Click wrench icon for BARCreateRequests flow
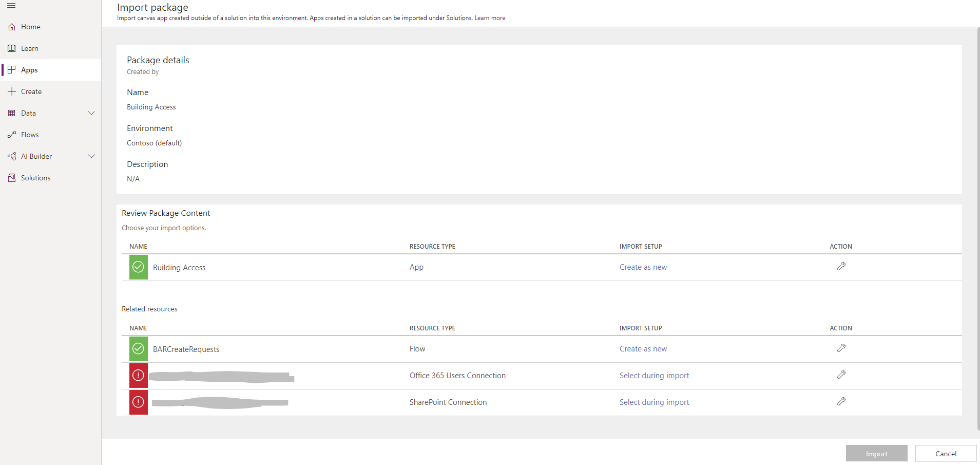 tap(841, 348)
